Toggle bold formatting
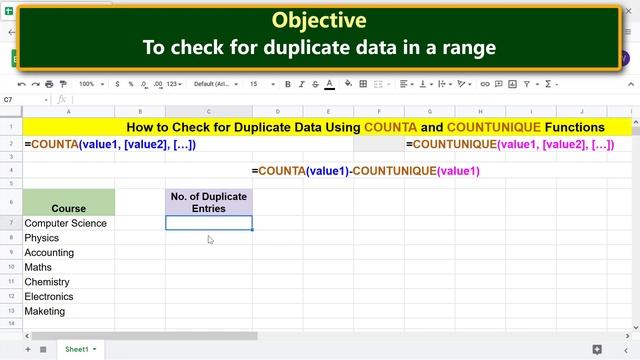The height and width of the screenshot is (360, 640). coord(288,84)
